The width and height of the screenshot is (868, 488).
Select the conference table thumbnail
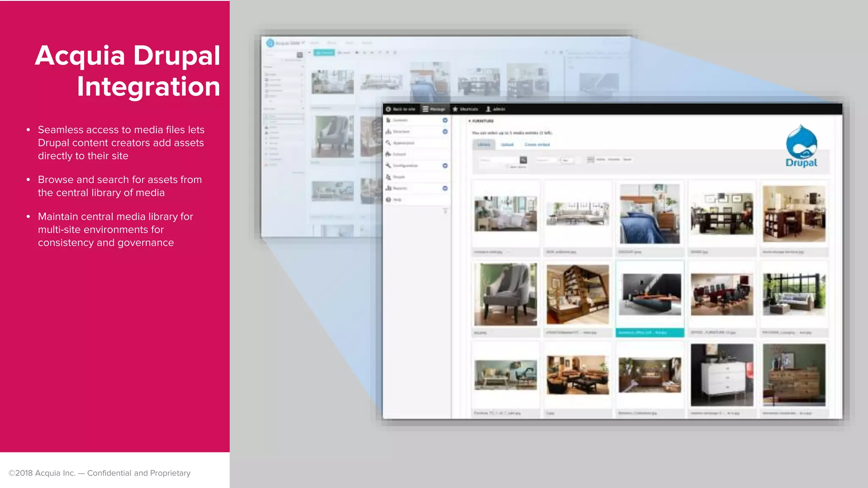[x=722, y=294]
